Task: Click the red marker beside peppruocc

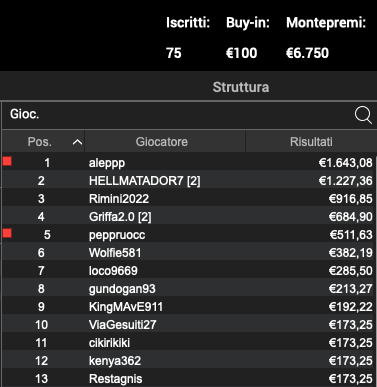Action: pos(7,233)
